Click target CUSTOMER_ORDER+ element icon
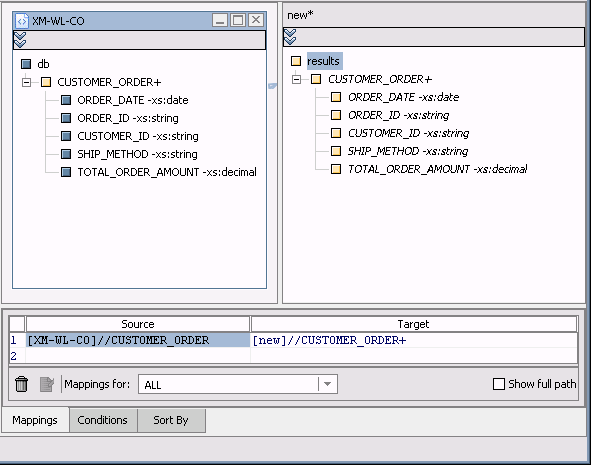The height and width of the screenshot is (465, 591). pyautogui.click(x=316, y=79)
